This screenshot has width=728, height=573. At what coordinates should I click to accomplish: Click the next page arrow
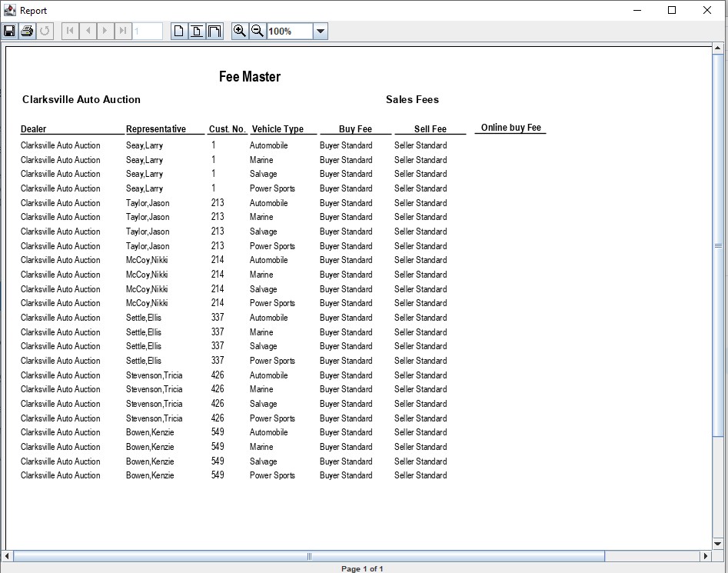pyautogui.click(x=105, y=31)
